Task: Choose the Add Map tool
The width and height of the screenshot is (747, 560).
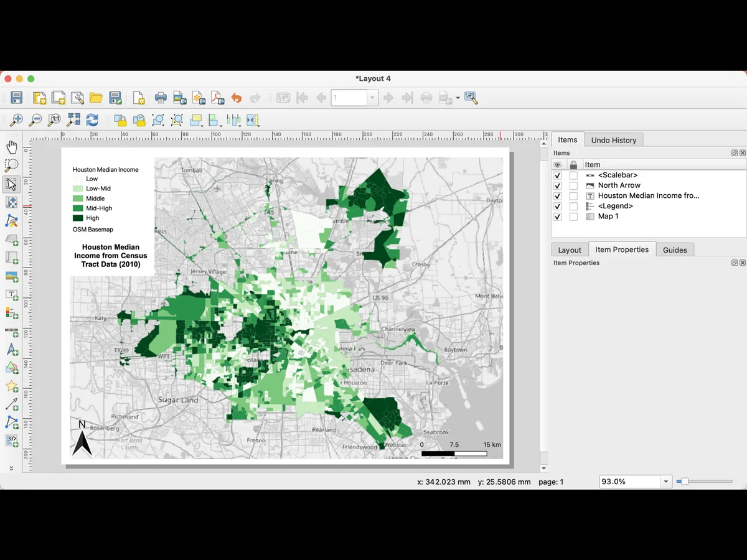Action: (11, 240)
